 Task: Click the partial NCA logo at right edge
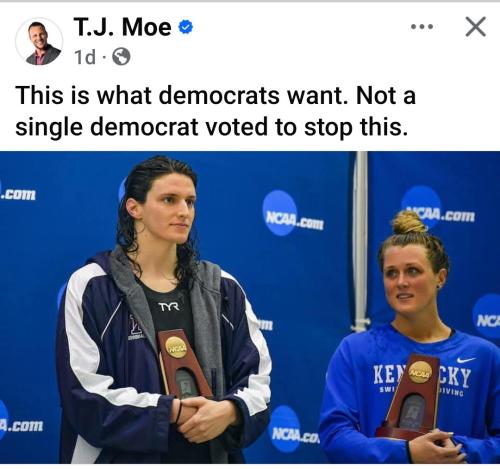click(487, 317)
